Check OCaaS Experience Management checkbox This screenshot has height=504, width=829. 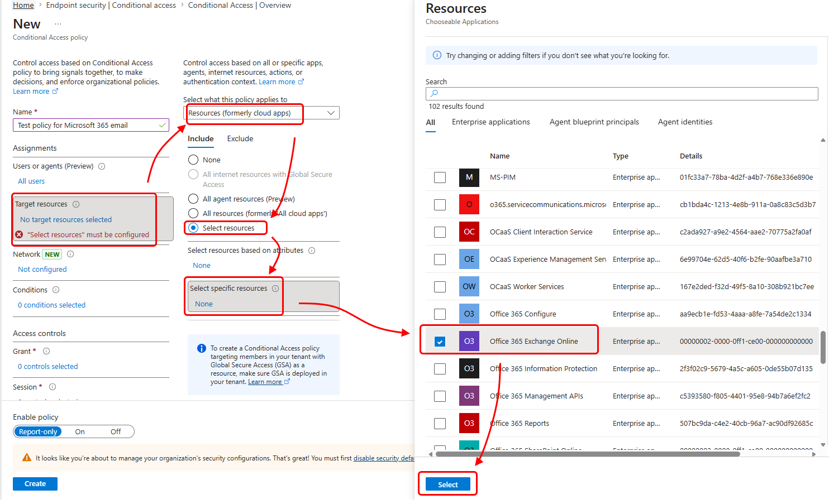[x=440, y=259]
